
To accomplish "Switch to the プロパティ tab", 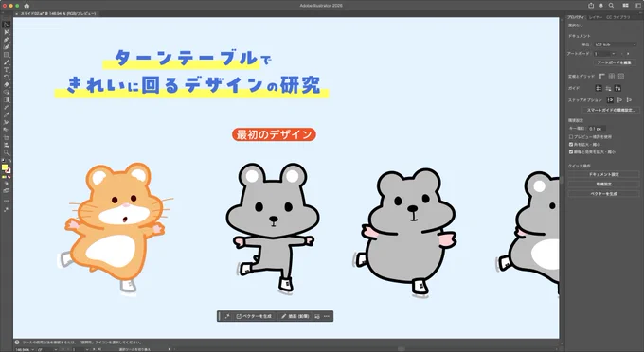I will tap(576, 17).
